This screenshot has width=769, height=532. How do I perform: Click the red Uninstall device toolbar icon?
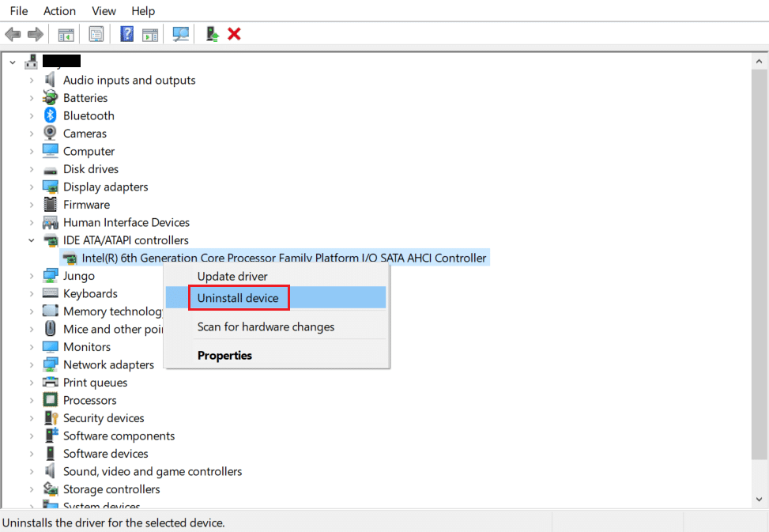[x=234, y=33]
